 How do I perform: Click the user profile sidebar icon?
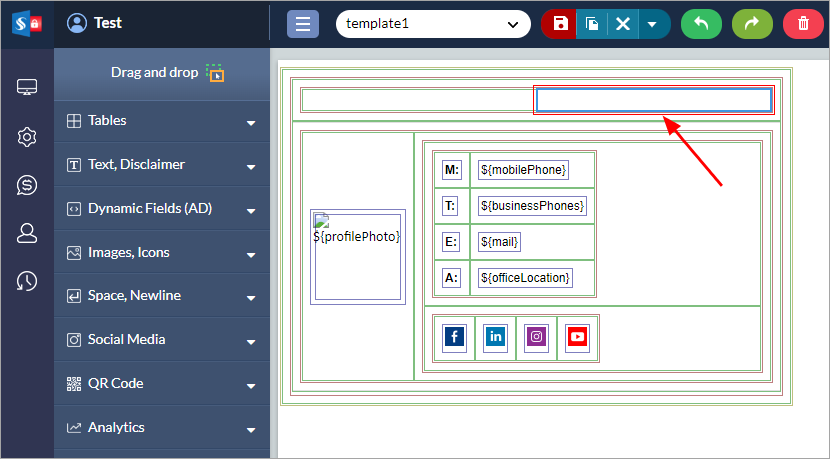27,233
